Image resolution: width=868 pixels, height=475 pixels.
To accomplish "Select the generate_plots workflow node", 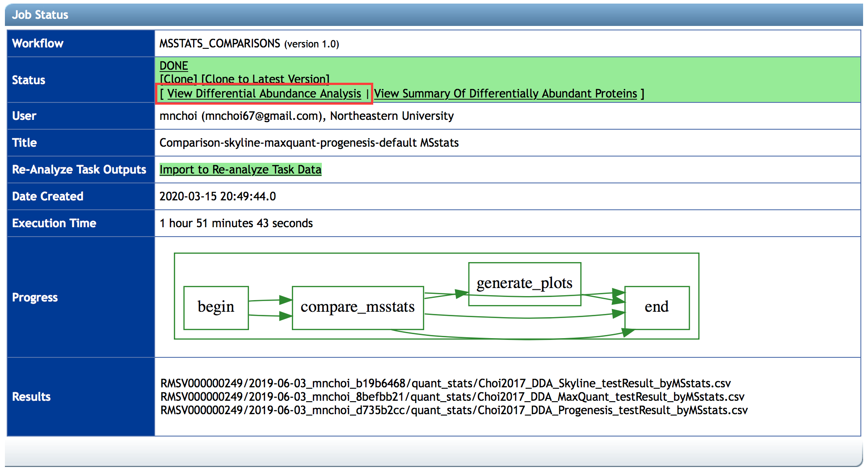I will [x=524, y=284].
